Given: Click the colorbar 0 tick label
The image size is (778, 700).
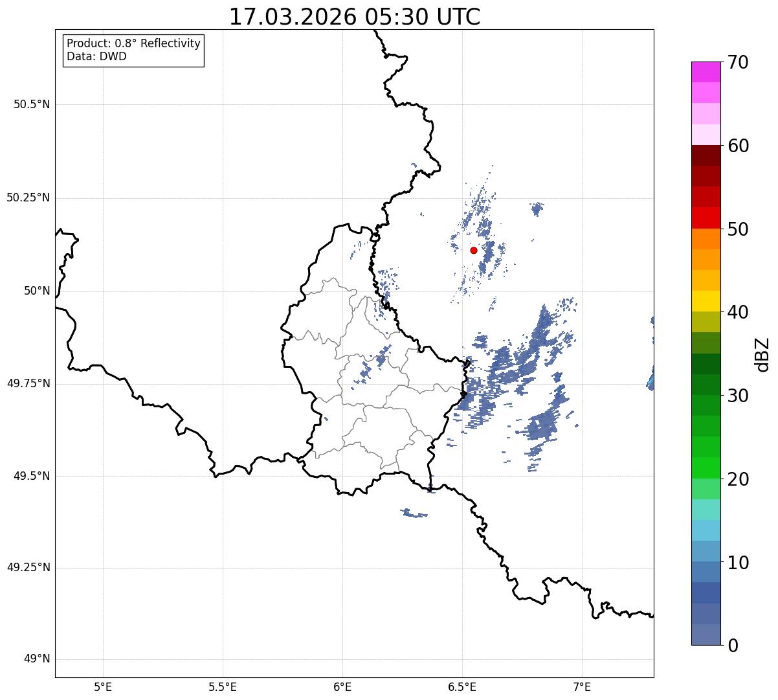Looking at the screenshot, I should [733, 646].
